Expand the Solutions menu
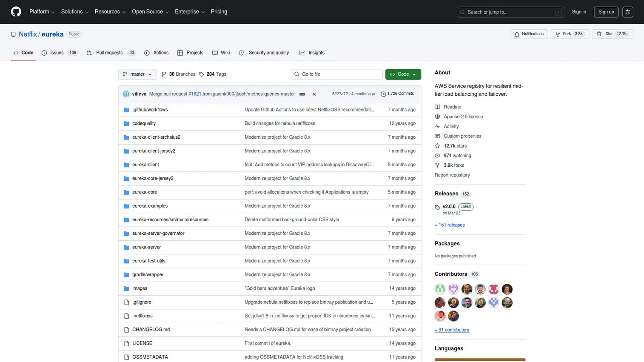The height and width of the screenshot is (362, 644). [x=75, y=12]
